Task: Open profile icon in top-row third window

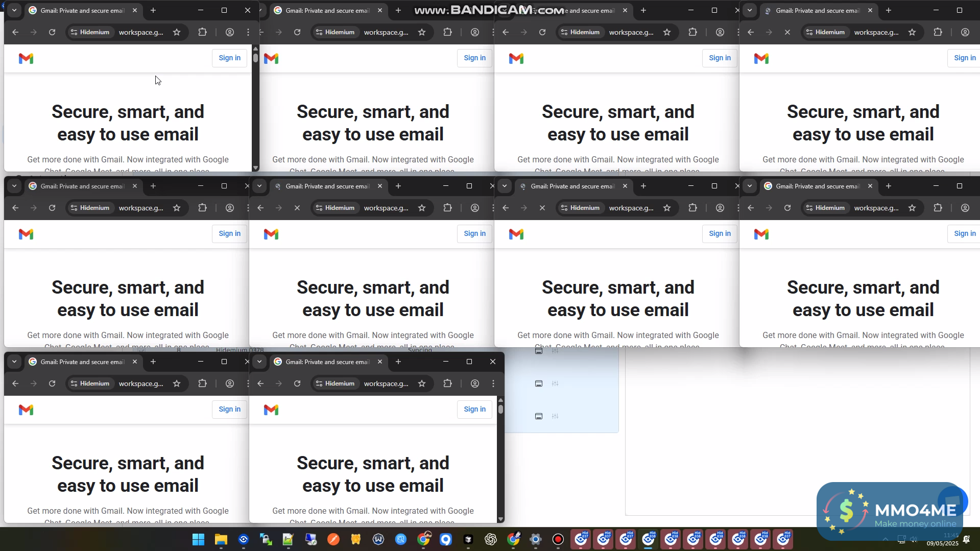Action: [720, 32]
